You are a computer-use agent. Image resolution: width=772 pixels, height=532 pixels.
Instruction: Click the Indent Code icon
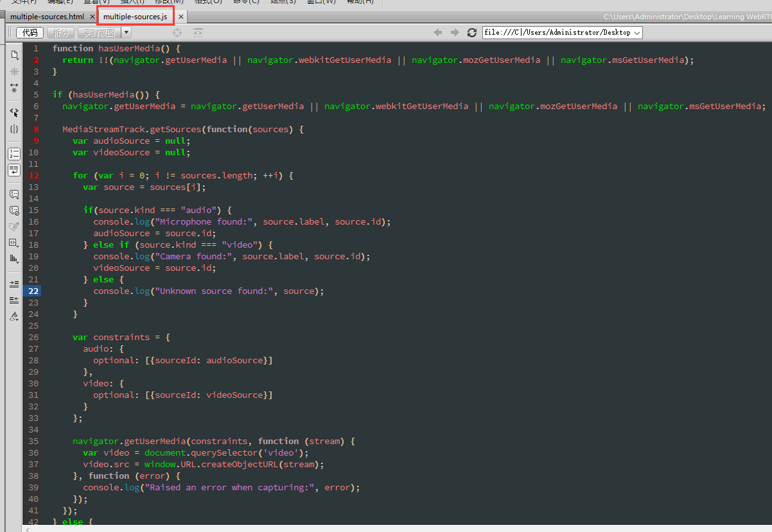pos(14,283)
